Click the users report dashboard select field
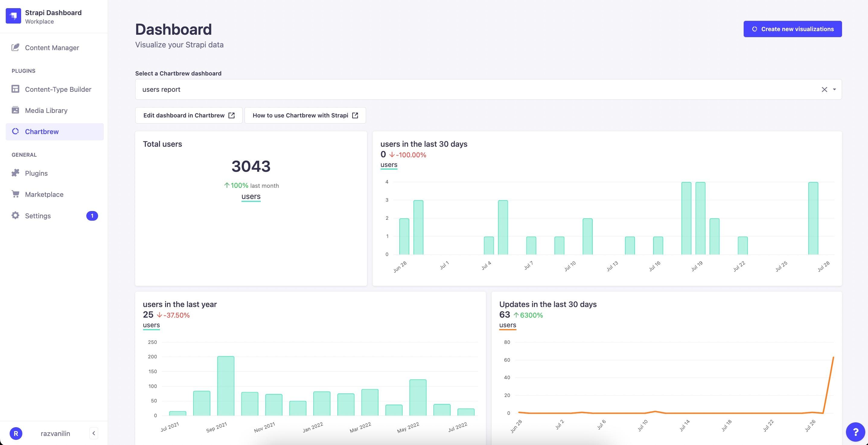868x445 pixels. tap(488, 89)
